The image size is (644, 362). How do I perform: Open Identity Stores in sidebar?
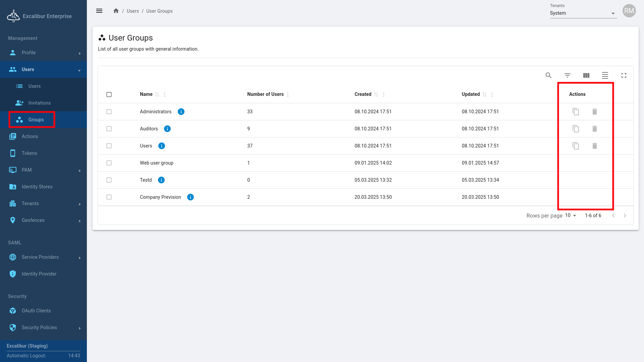[37, 187]
